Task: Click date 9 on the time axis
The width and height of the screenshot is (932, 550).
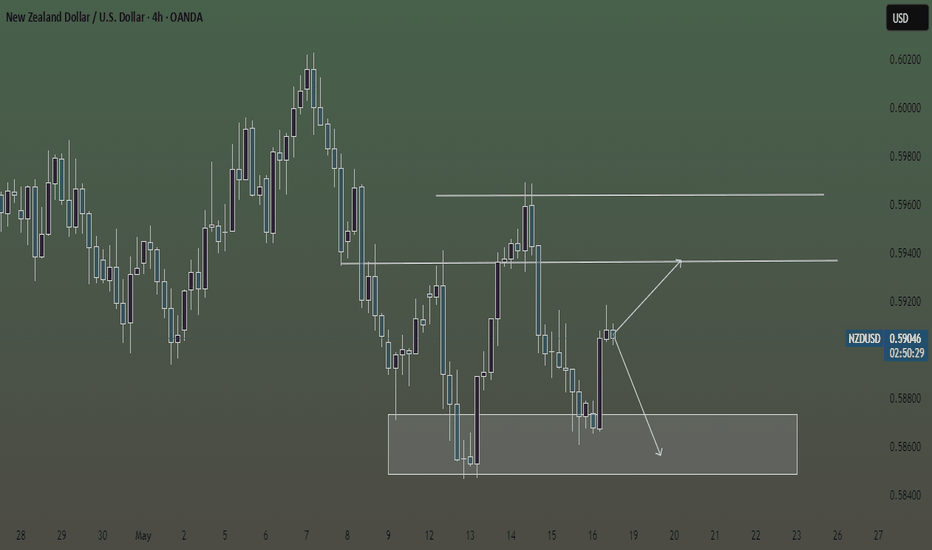Action: point(388,535)
